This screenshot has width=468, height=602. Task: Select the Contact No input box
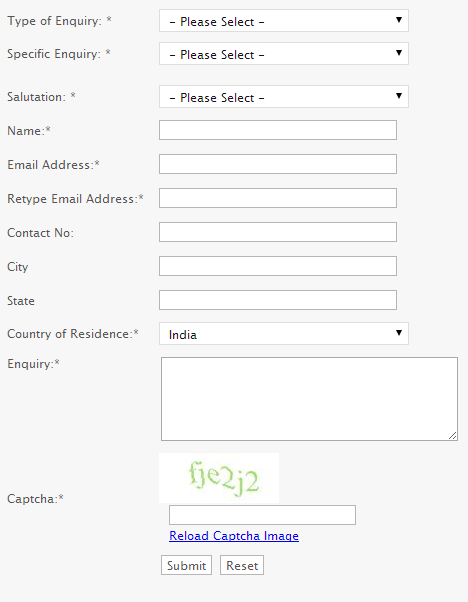coord(278,232)
